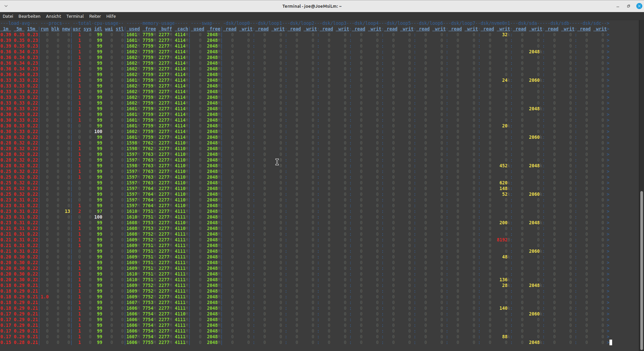Close the terminal window
The height and width of the screenshot is (351, 644).
click(639, 6)
